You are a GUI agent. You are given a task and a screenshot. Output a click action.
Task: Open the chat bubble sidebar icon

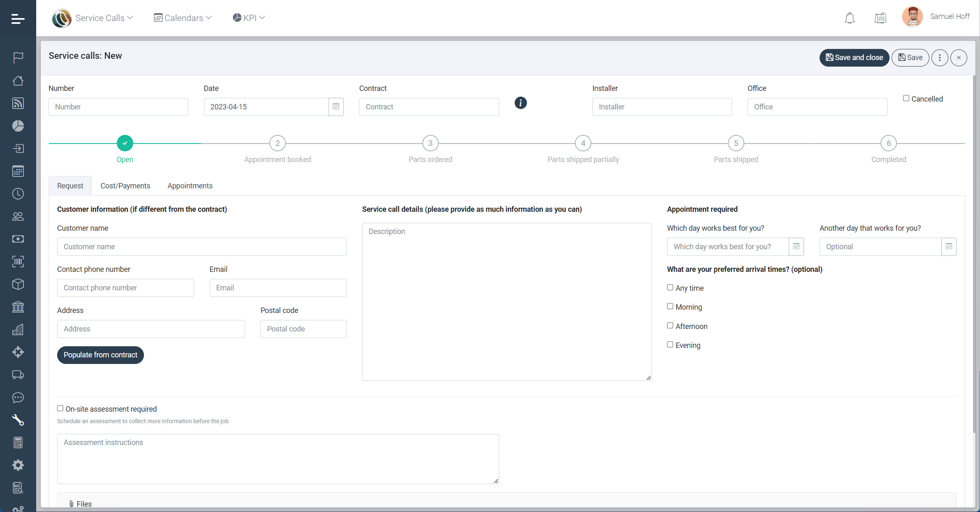pos(18,397)
